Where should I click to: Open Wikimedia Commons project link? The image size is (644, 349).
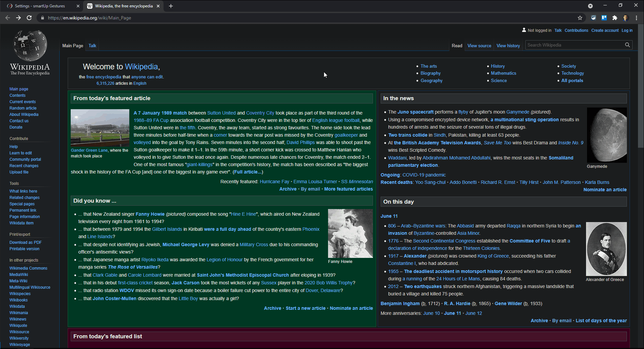point(28,268)
